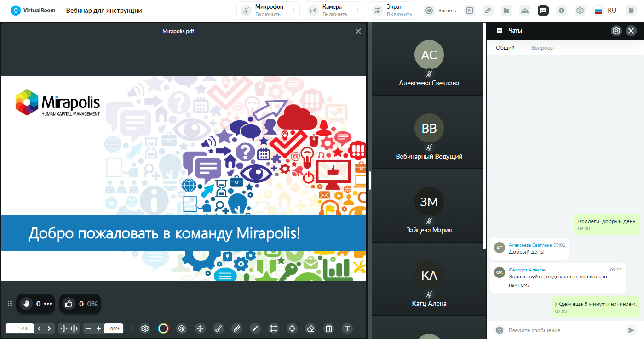Select the eraser tool
644x339 pixels.
[x=310, y=328]
